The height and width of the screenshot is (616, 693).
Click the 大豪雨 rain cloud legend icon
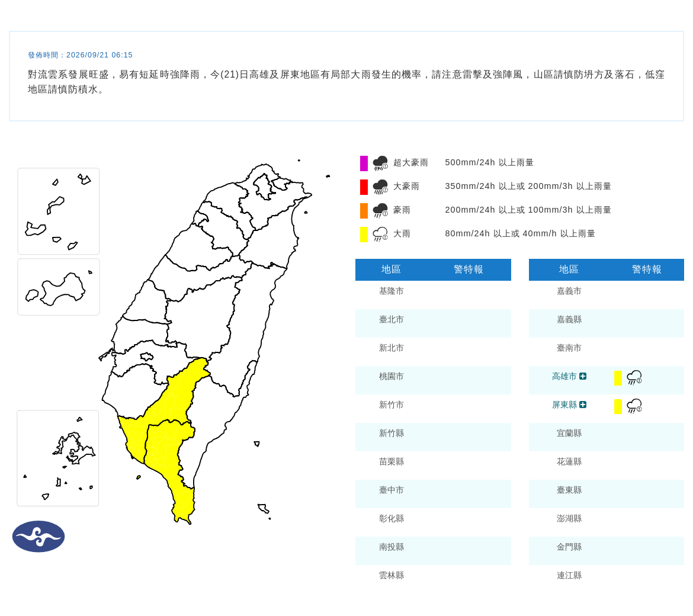click(380, 187)
